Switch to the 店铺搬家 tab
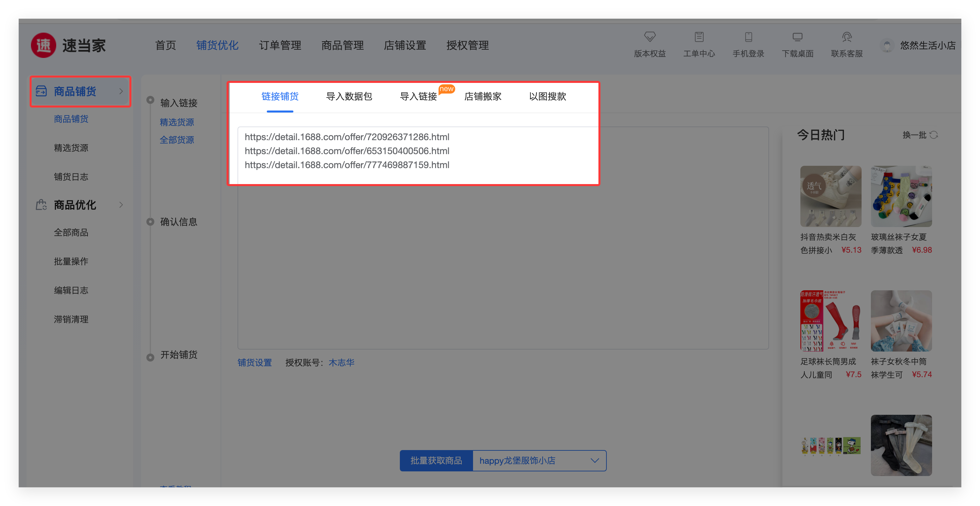 483,97
